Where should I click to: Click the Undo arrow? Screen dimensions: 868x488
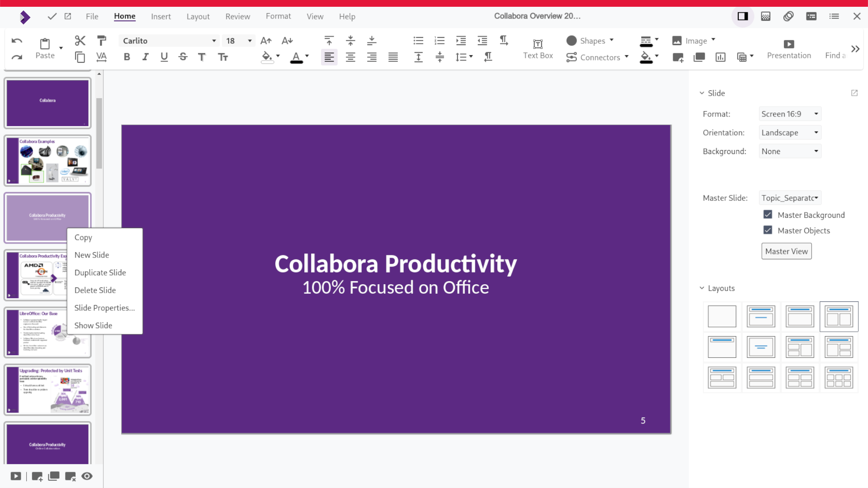(17, 41)
